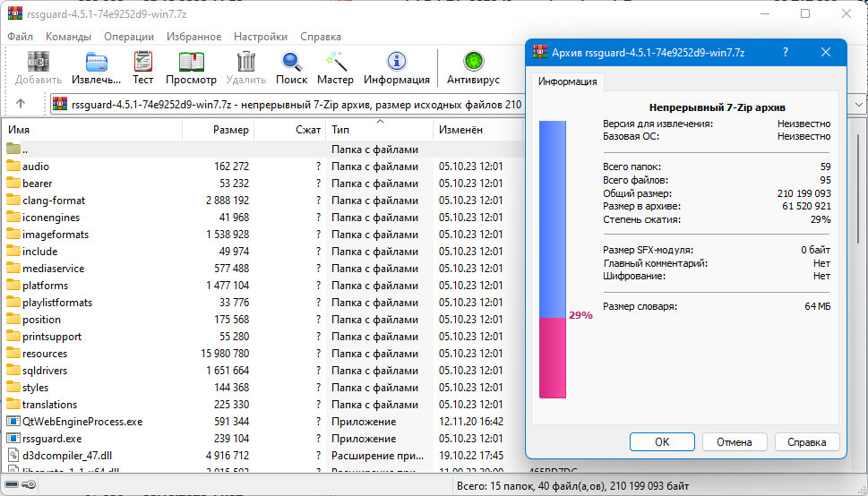Click the sqldrivers folder icon
Image resolution: width=868 pixels, height=496 pixels.
tap(13, 371)
